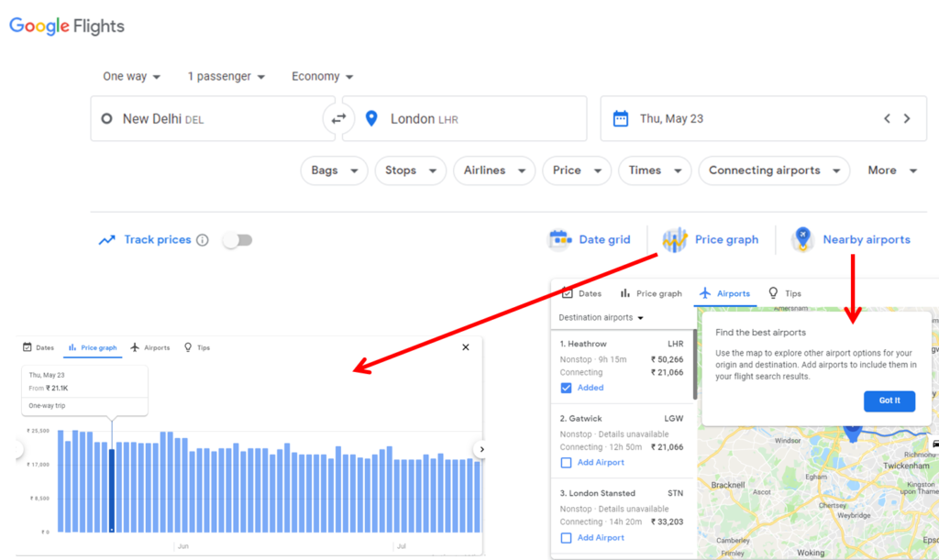
Task: Click the Add Airport link for London Stansted
Action: pos(601,538)
